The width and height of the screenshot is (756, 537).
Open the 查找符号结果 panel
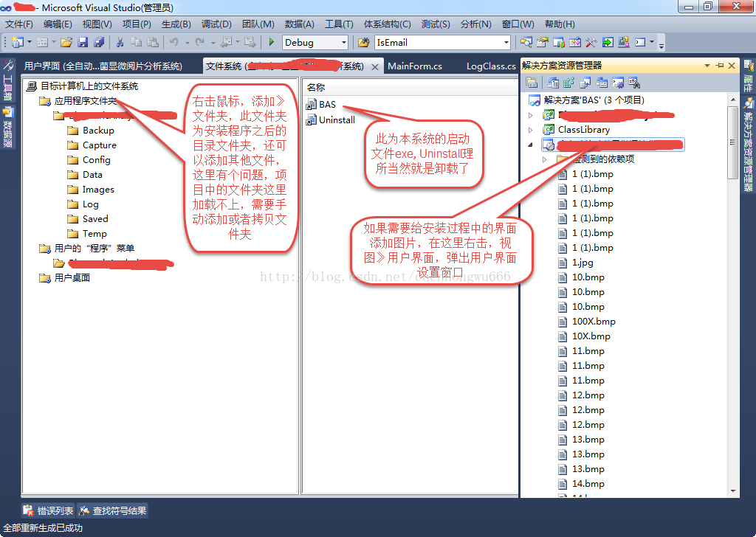click(x=112, y=510)
